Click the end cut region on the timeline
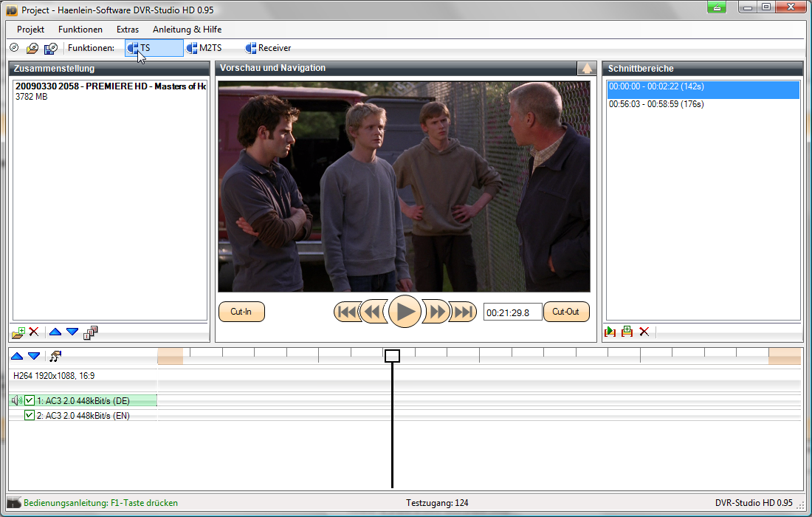Viewport: 812px width, 517px height. pyautogui.click(x=785, y=357)
